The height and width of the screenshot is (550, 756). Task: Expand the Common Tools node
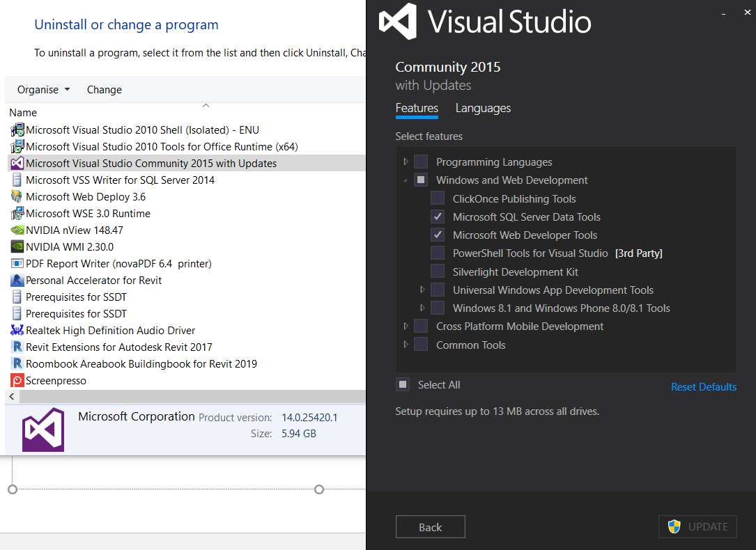(406, 345)
